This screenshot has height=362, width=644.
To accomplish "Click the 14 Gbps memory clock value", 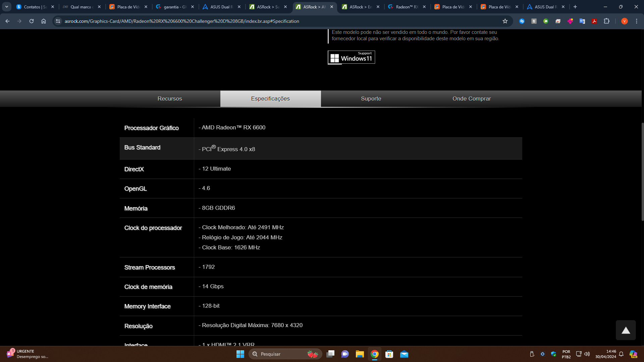I will coord(211,286).
